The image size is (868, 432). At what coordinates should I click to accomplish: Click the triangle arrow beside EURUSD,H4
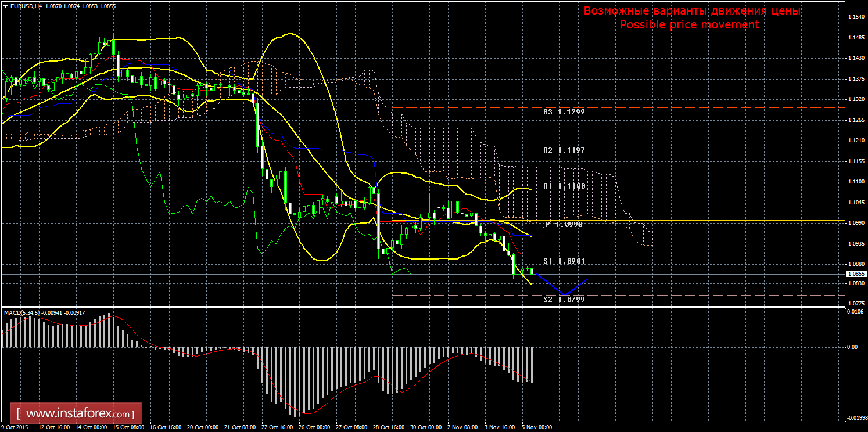coord(5,5)
